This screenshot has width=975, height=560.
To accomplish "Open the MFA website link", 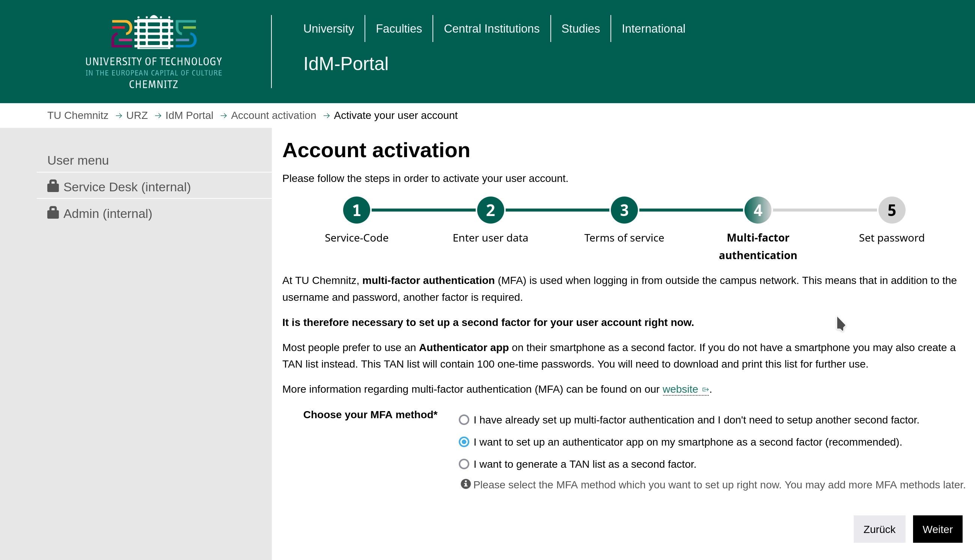I will pos(680,389).
